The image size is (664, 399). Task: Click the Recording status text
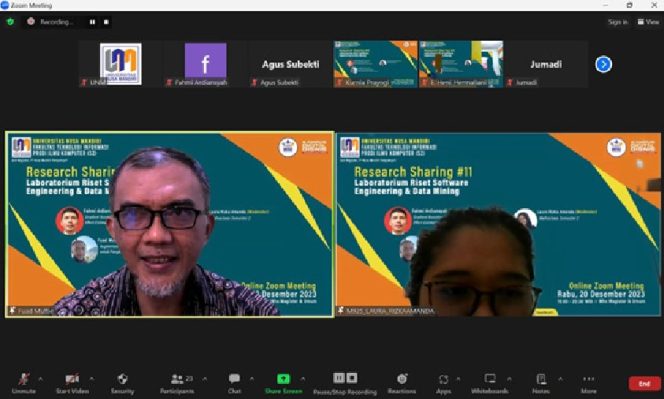click(x=56, y=22)
